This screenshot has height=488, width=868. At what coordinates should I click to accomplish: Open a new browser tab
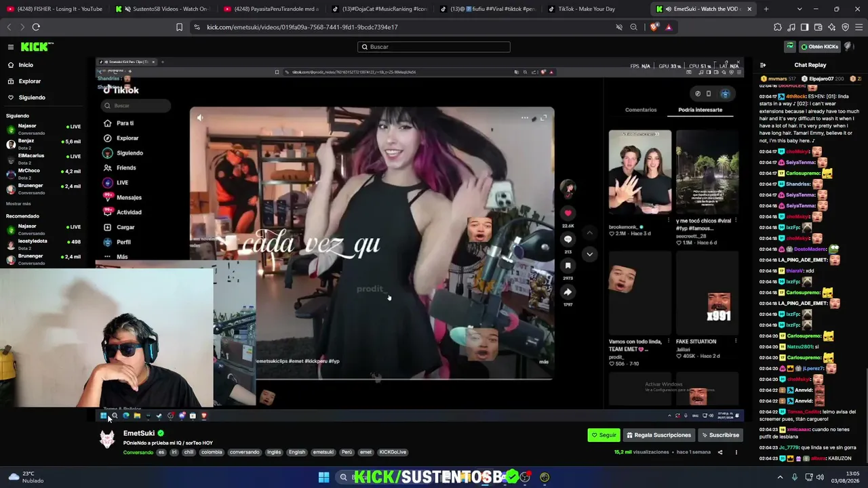(766, 9)
